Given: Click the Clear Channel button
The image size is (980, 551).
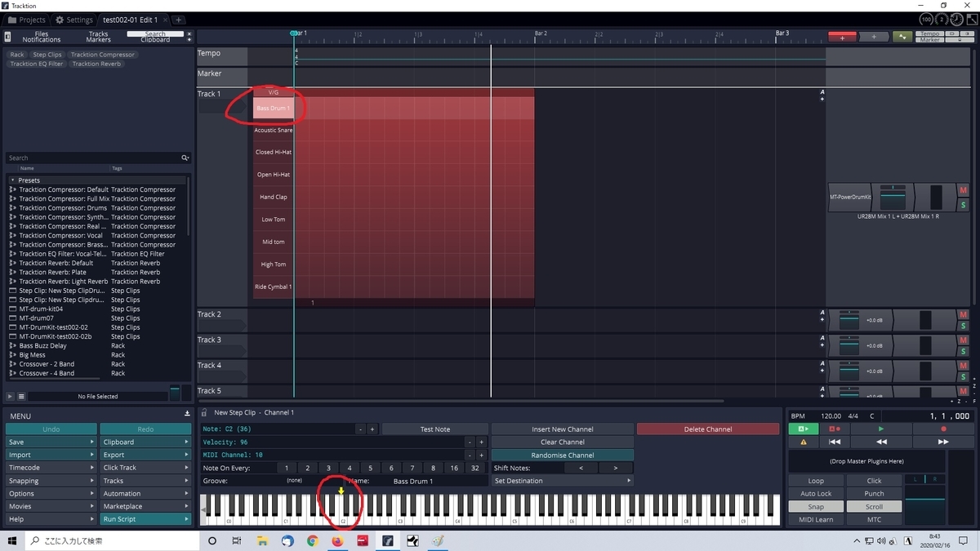Looking at the screenshot, I should [x=563, y=442].
